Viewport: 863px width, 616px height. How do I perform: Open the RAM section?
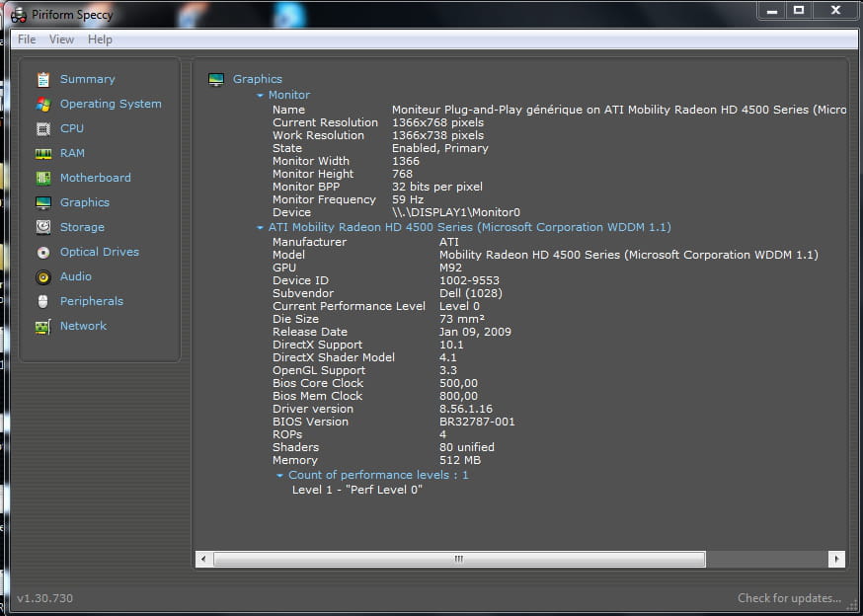tap(73, 153)
